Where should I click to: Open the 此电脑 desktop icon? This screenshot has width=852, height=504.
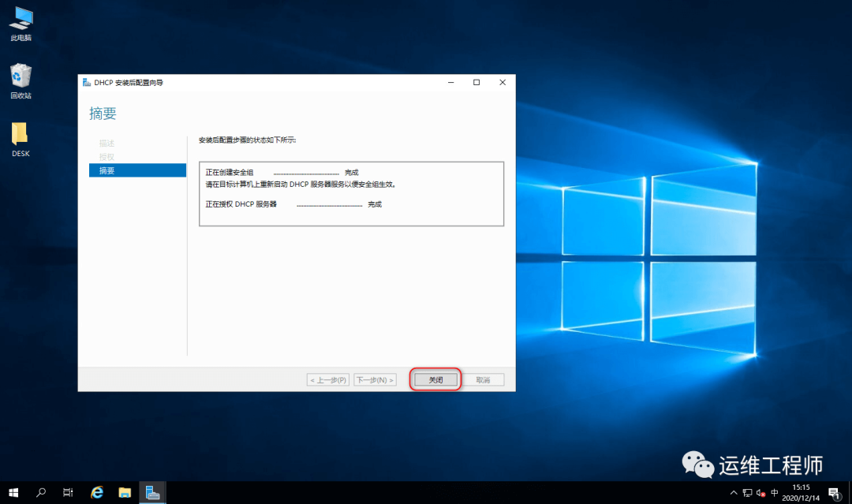(x=21, y=24)
